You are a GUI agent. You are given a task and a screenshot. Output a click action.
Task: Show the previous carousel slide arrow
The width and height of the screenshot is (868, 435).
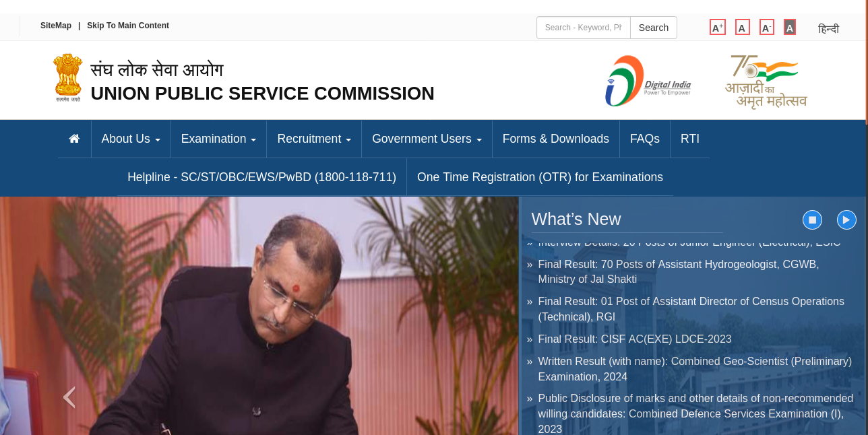click(x=69, y=397)
